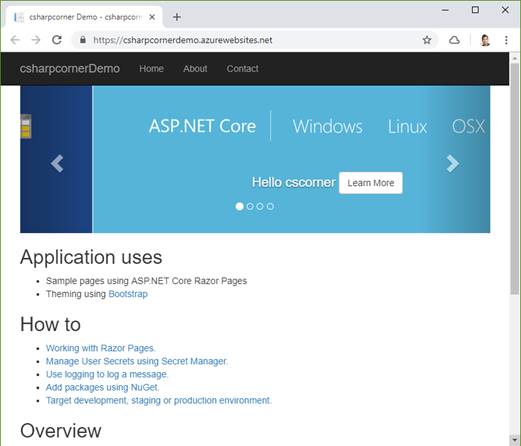Click the 'Hello cscorner' carousel caption

pos(294,182)
